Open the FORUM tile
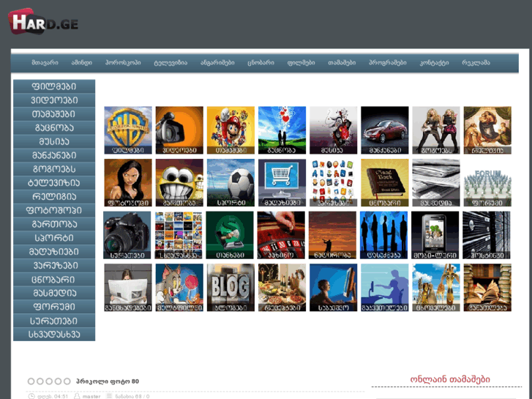 point(487,183)
